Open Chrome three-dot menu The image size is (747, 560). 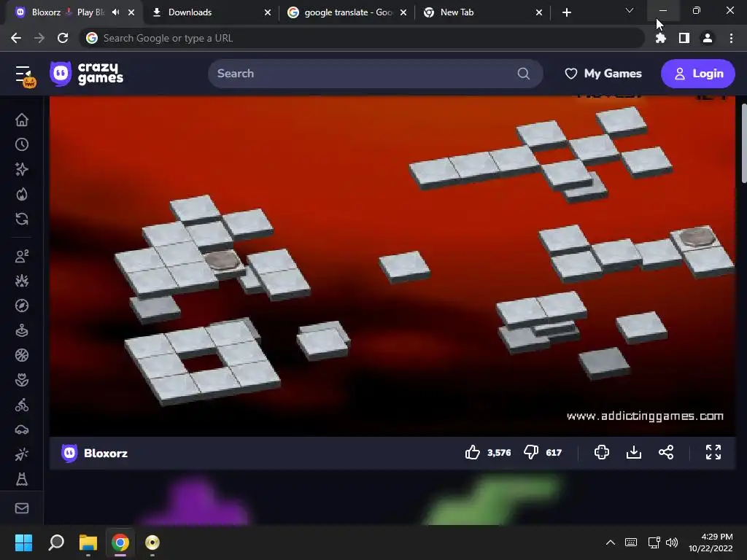(x=731, y=38)
